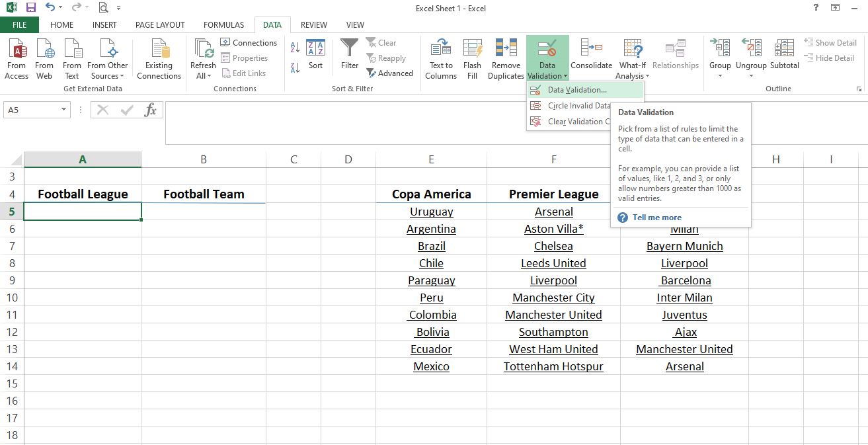Click the Tell me more link
Image resolution: width=868 pixels, height=445 pixels.
click(x=656, y=217)
